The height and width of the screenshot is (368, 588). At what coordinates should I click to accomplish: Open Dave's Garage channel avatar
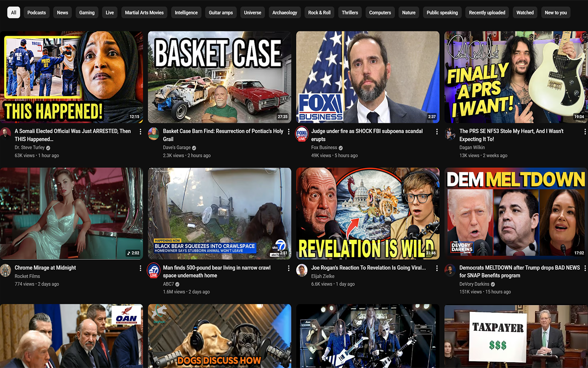pos(153,133)
